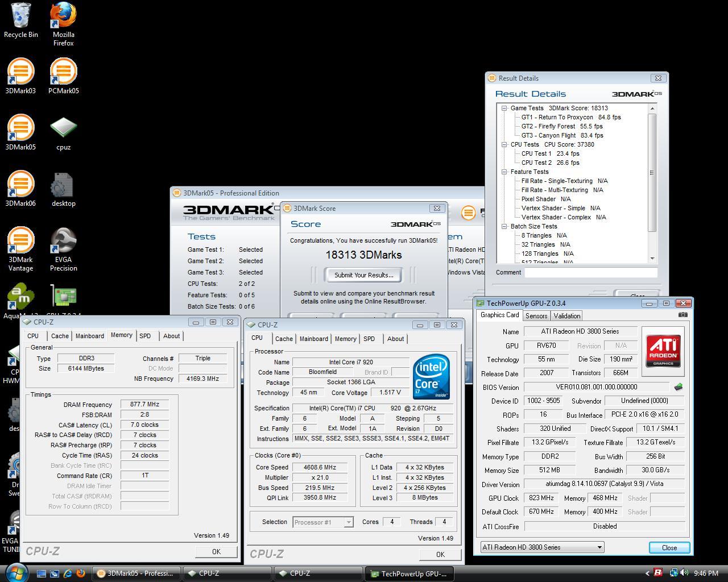
Task: Click the GPU-Z BIOS save chip icon
Action: pos(678,387)
